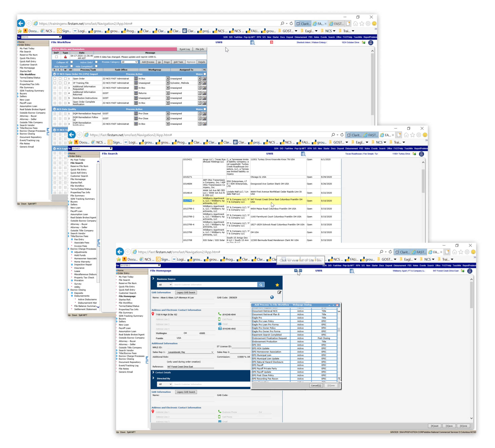
Task: Click Cancel[Q] in Add Process dialog
Action: click(x=316, y=385)
